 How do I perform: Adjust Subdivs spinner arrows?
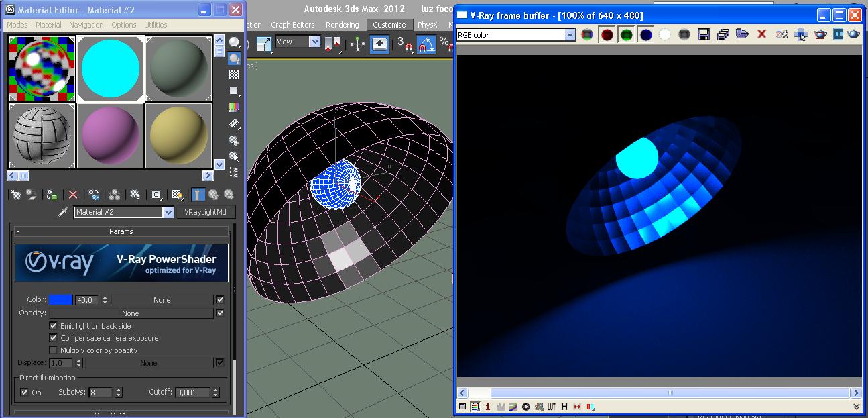pyautogui.click(x=119, y=393)
